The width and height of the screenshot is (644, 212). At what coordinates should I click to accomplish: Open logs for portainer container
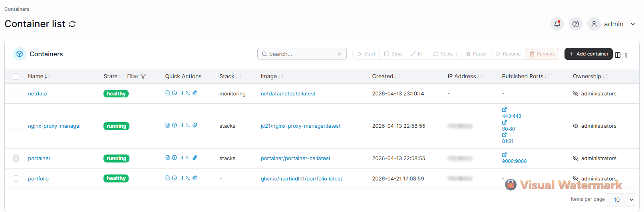(167, 158)
